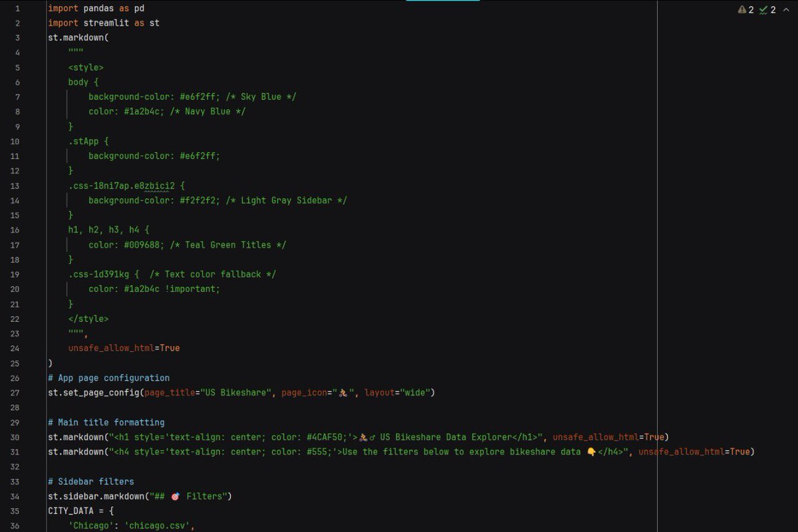Viewport: 798px width, 532px height.
Task: Click line number 27 in the gutter
Action: tap(15, 392)
